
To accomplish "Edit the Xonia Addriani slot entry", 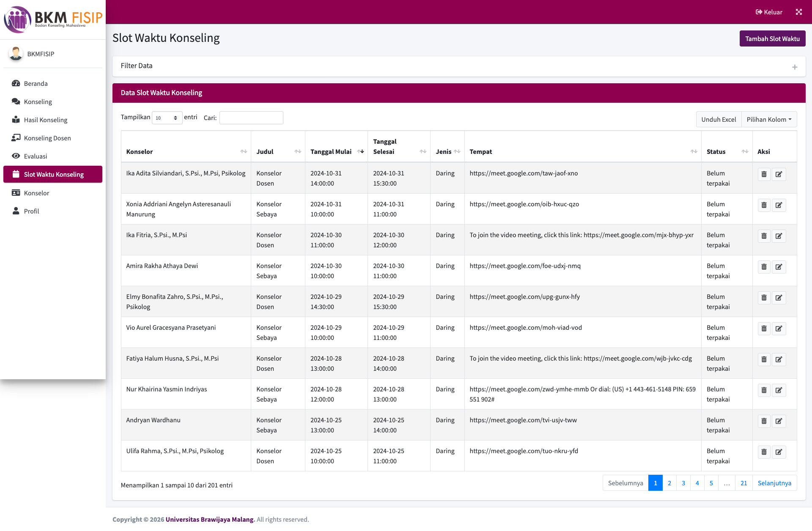I will point(779,205).
